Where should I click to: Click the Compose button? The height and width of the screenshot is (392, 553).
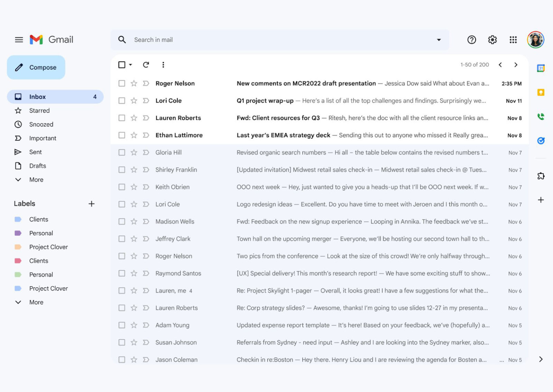click(x=36, y=67)
